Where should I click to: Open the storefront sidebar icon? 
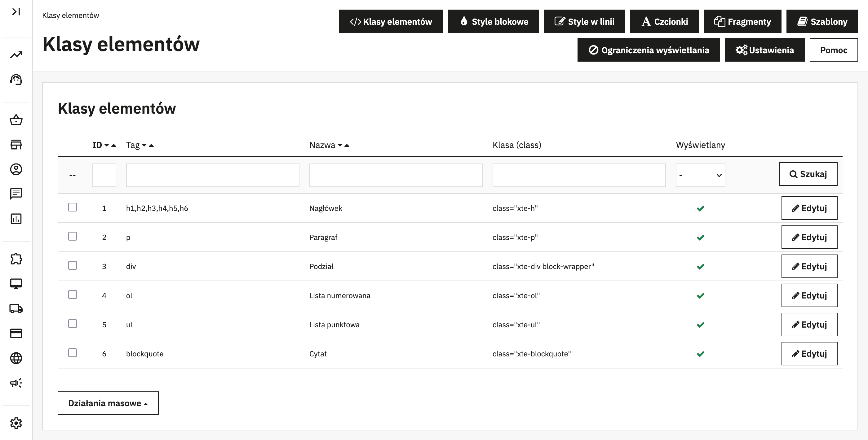(x=16, y=145)
